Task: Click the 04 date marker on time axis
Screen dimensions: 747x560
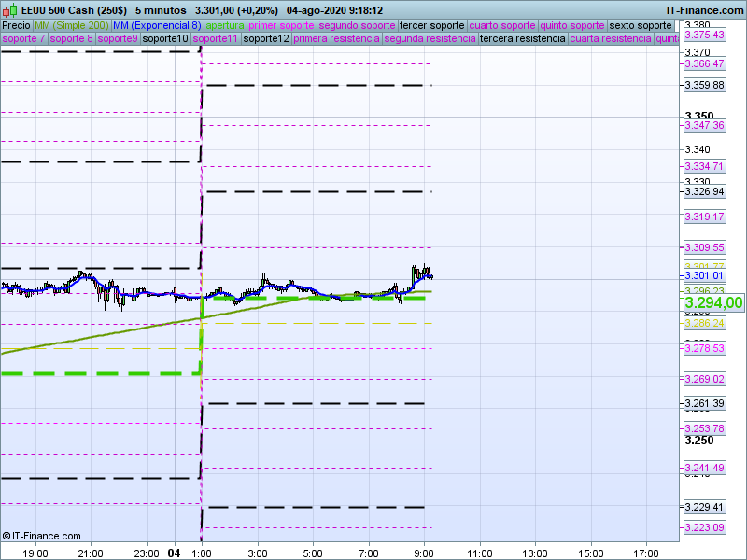Action: (x=174, y=553)
